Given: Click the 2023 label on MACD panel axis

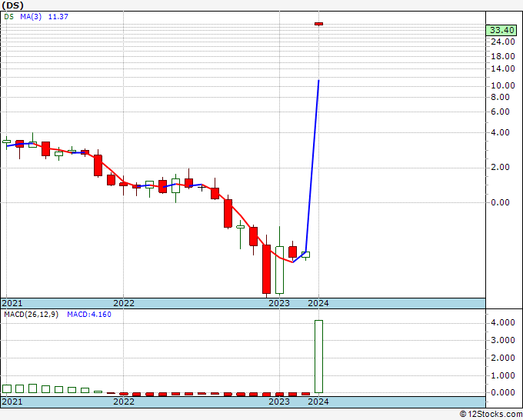Looking at the screenshot, I should pyautogui.click(x=279, y=402).
